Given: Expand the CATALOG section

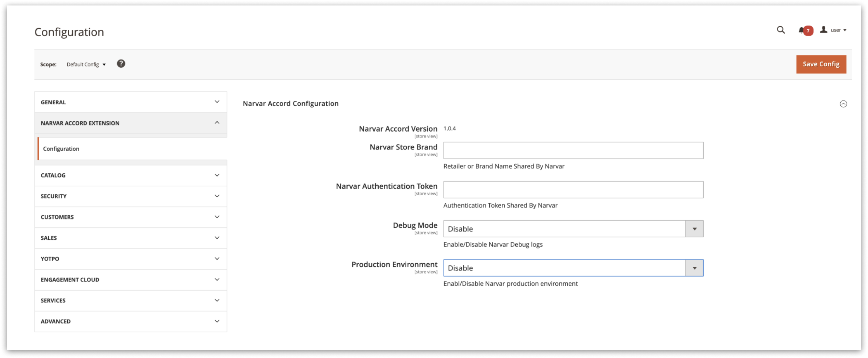Looking at the screenshot, I should click(131, 175).
